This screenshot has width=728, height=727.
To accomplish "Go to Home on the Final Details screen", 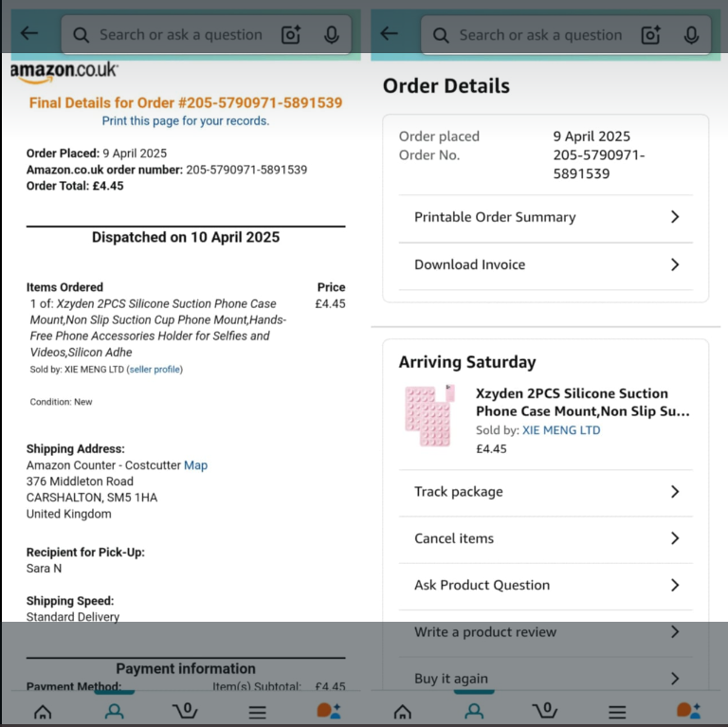I will click(x=43, y=711).
